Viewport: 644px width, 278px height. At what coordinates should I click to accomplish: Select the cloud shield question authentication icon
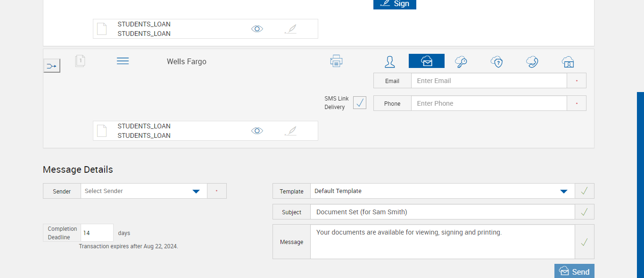click(496, 62)
